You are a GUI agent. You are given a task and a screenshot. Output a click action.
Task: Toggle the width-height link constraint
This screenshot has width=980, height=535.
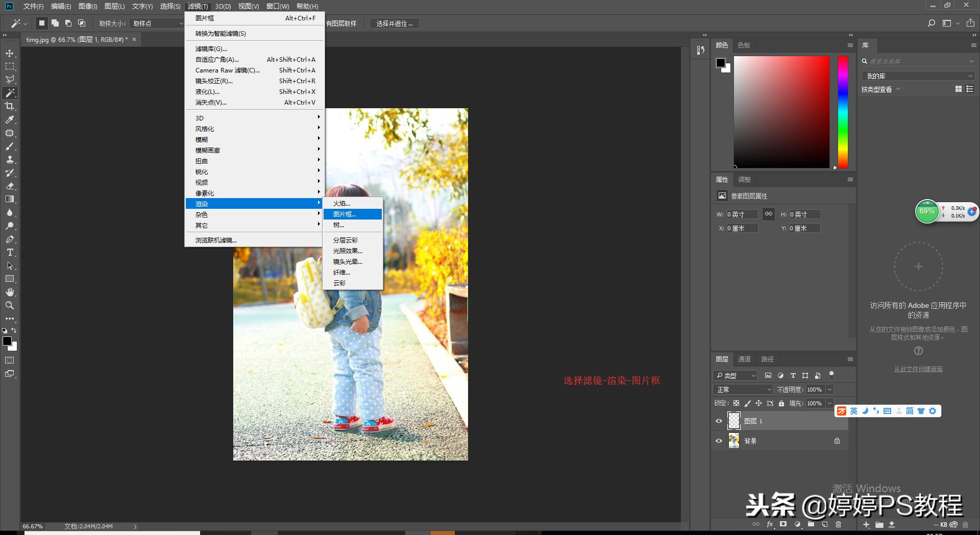(768, 214)
